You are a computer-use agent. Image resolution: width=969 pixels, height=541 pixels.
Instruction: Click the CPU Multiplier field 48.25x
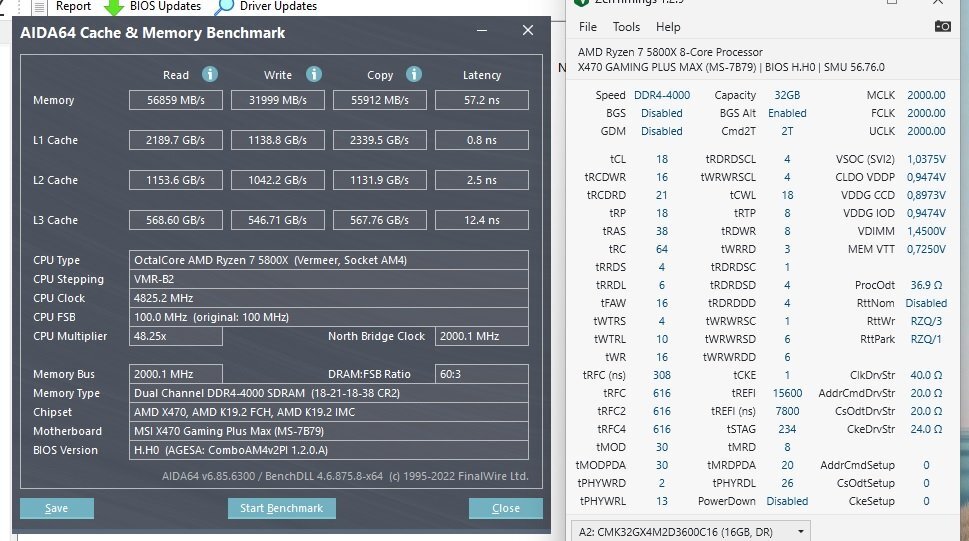tap(176, 336)
